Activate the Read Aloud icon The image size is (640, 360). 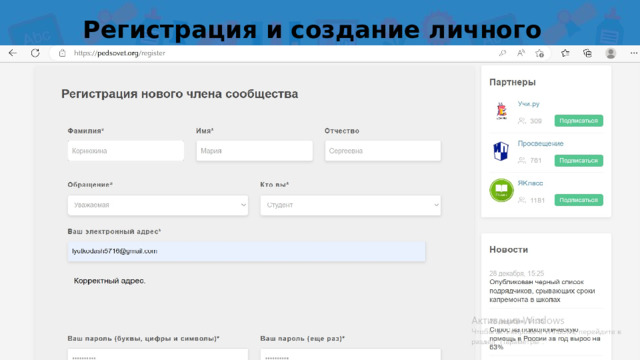[521, 53]
